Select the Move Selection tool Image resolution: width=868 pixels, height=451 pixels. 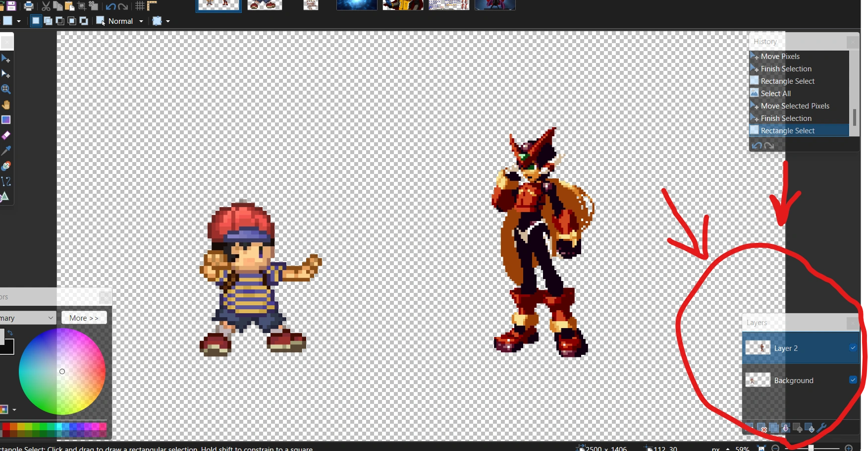[x=6, y=74]
